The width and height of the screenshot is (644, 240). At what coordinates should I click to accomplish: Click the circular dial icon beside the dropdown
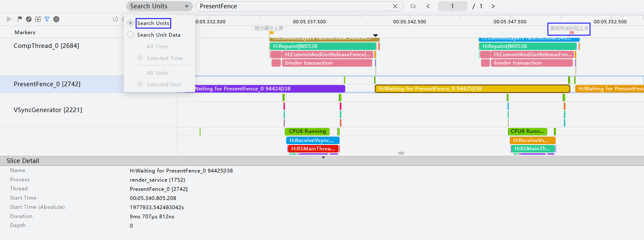tap(115, 19)
